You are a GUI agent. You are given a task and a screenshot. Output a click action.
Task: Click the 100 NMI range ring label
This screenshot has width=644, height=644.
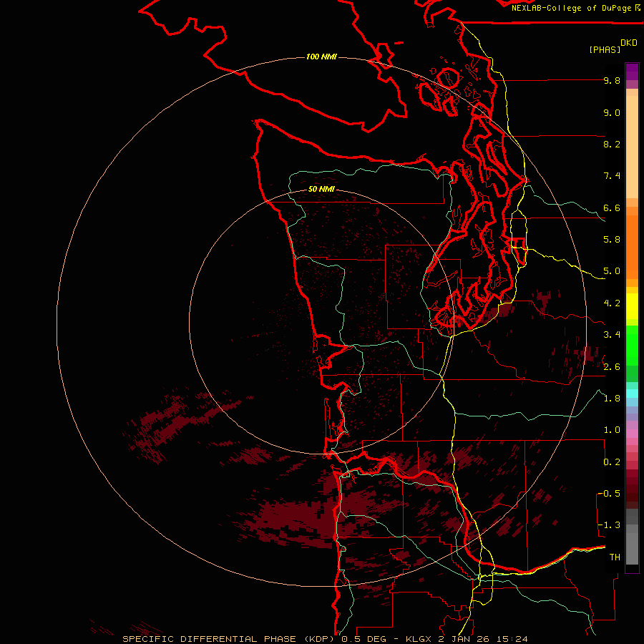(x=321, y=57)
